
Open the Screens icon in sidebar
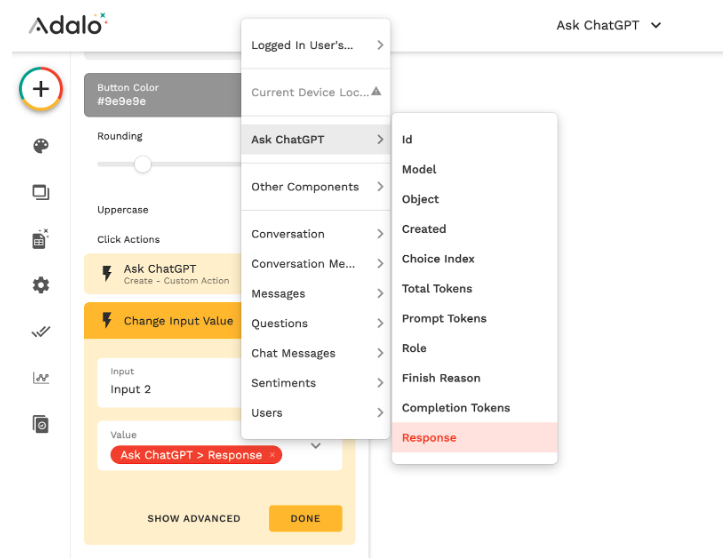coord(41,192)
